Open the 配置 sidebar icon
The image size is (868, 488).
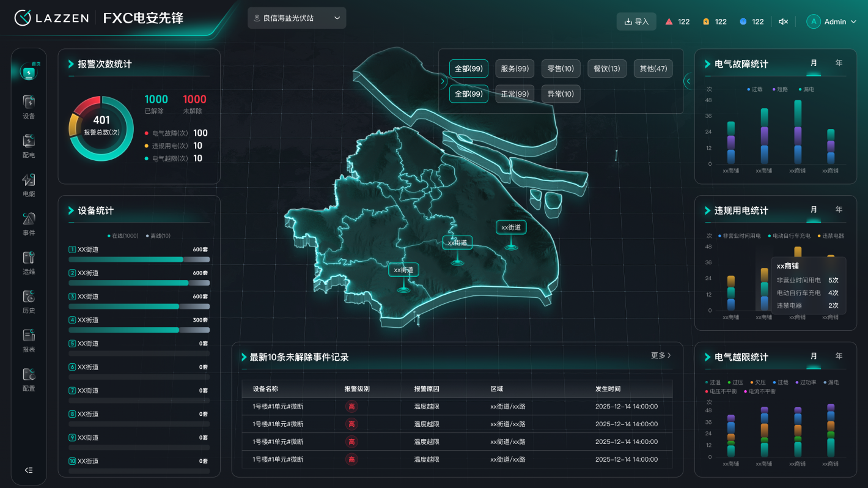tap(29, 374)
